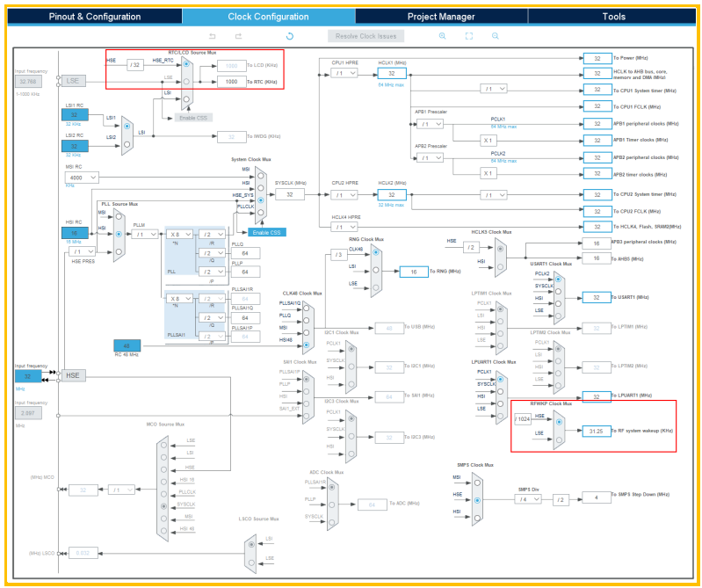Click the circular reset clock icon
702x588 pixels.
(290, 36)
